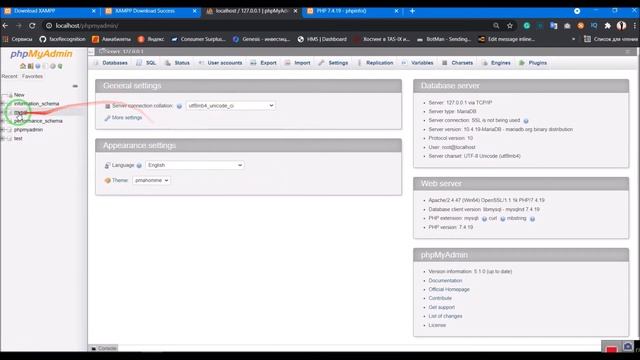Click the phpMyAdmin logo
The height and width of the screenshot is (360, 640).
(x=41, y=54)
